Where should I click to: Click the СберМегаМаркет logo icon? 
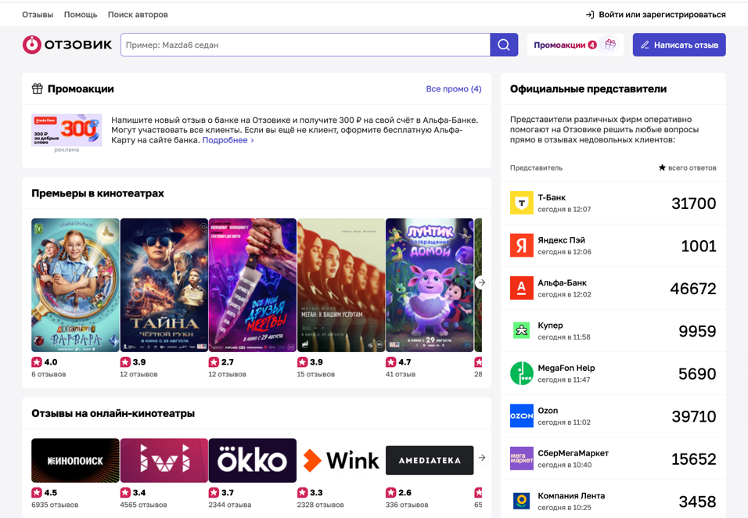click(x=521, y=458)
